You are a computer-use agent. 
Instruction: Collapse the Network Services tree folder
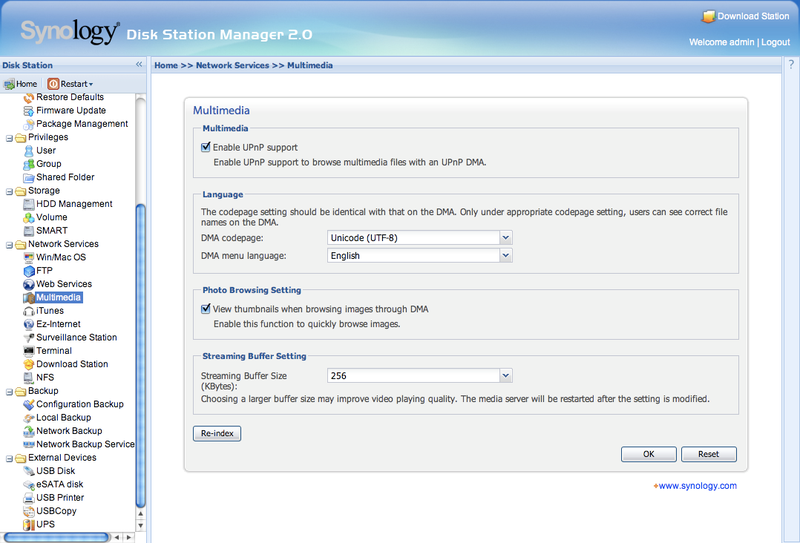coord(9,245)
